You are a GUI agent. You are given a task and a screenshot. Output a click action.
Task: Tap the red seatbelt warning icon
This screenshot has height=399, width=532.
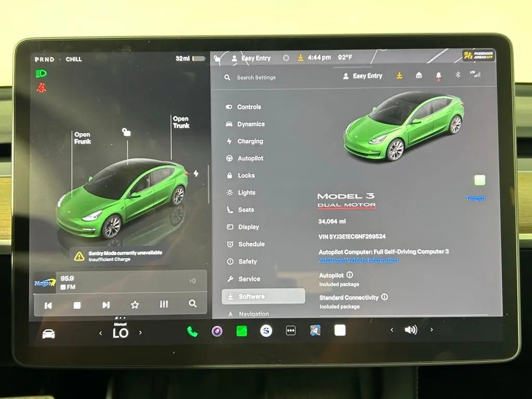42,87
